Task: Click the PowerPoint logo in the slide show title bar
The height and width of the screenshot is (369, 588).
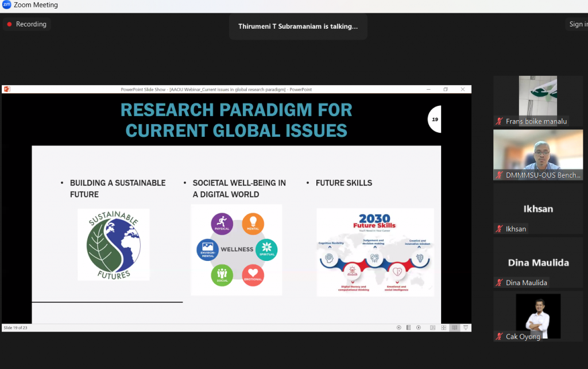Action: point(7,89)
